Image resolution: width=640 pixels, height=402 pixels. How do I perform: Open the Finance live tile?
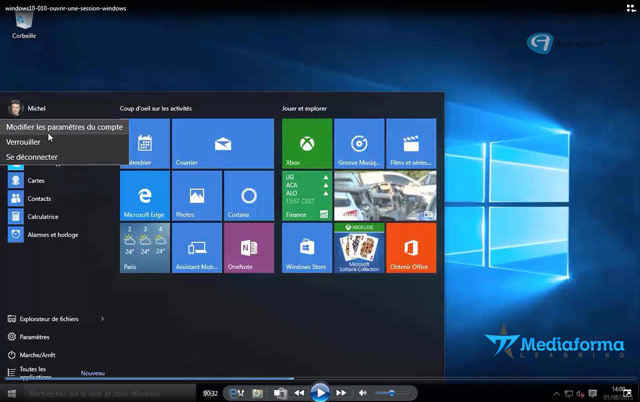307,195
